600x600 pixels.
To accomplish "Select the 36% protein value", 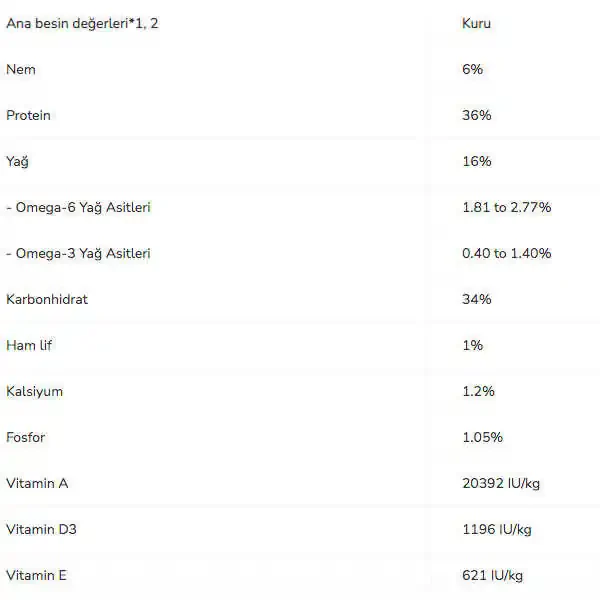I will [x=476, y=115].
